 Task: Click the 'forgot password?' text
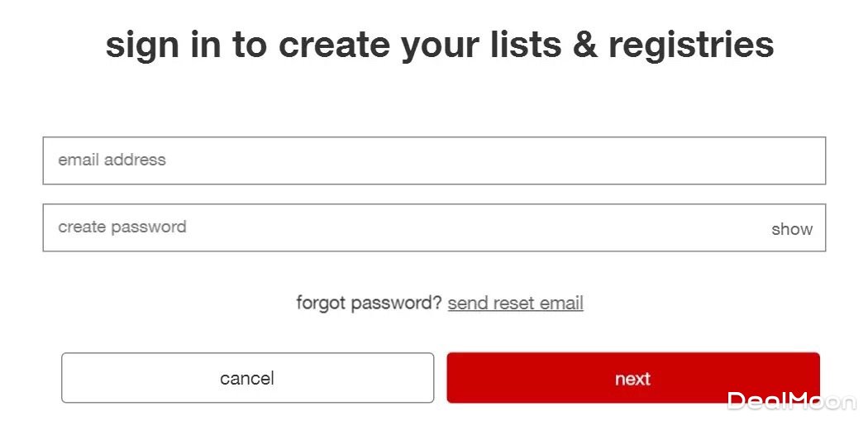[369, 303]
